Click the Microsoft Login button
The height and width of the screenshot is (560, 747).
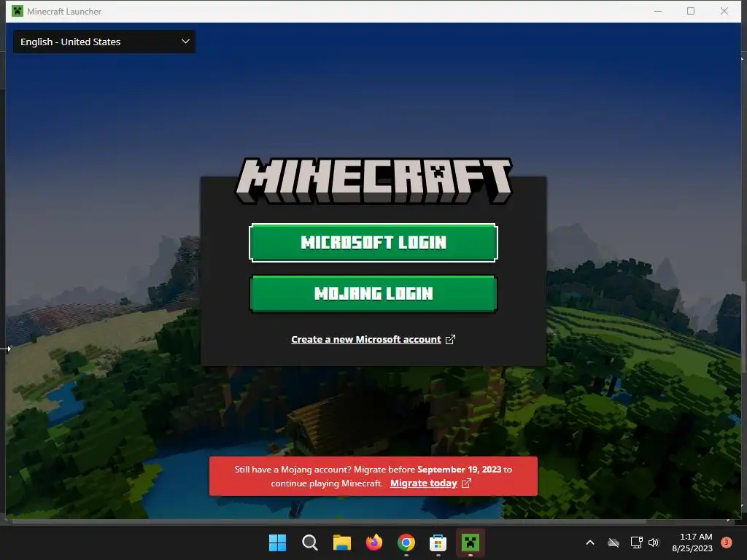373,242
